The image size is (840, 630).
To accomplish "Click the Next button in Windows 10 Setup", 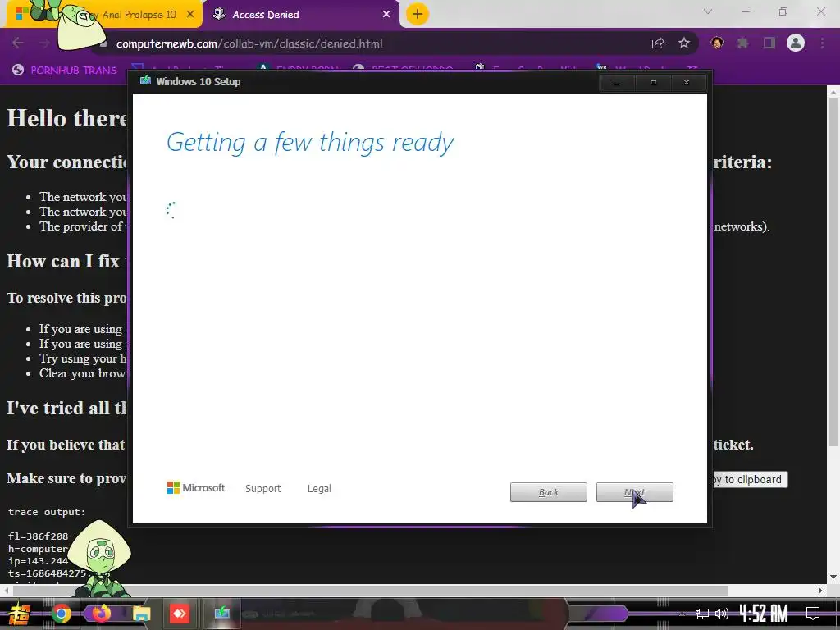I will pyautogui.click(x=634, y=492).
